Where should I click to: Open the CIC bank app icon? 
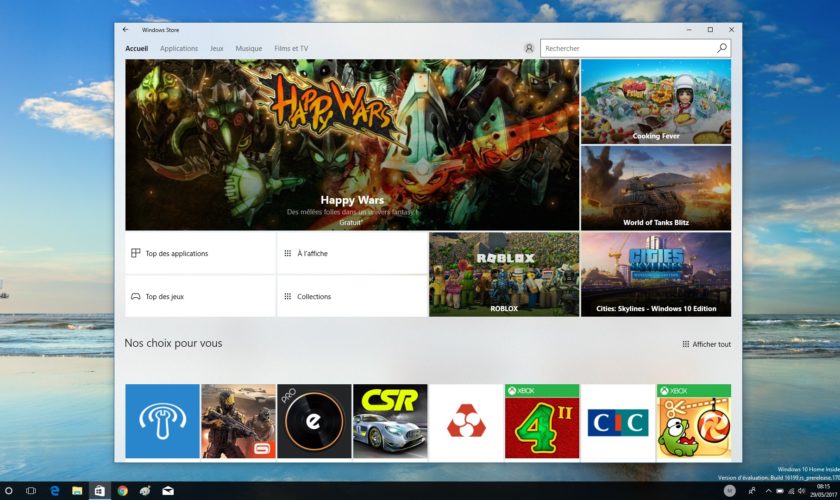pyautogui.click(x=618, y=421)
